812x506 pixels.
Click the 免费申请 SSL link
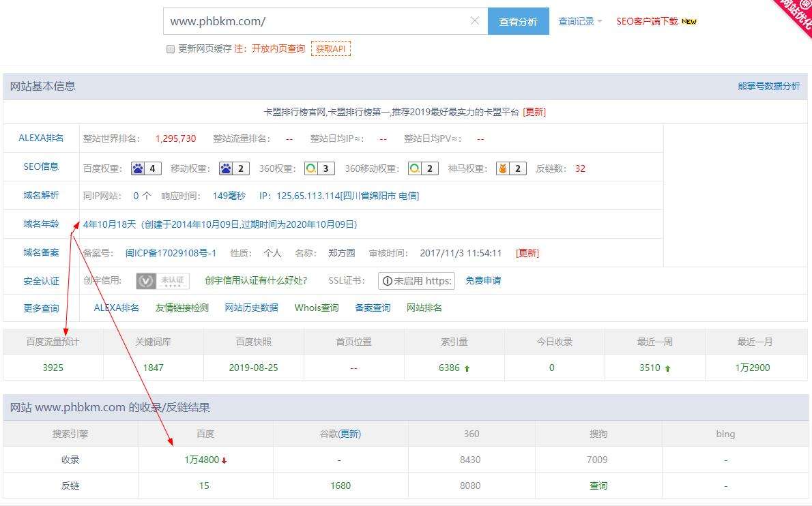tap(482, 280)
